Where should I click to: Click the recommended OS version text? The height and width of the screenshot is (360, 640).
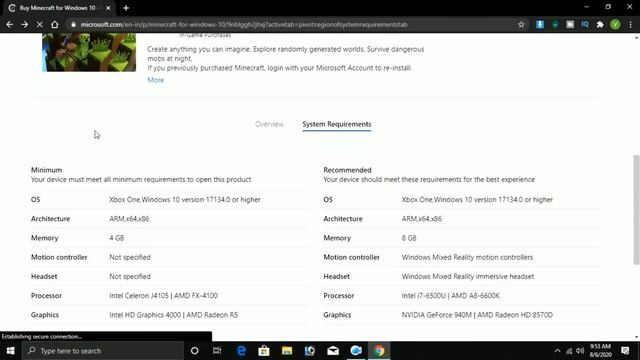coord(477,200)
